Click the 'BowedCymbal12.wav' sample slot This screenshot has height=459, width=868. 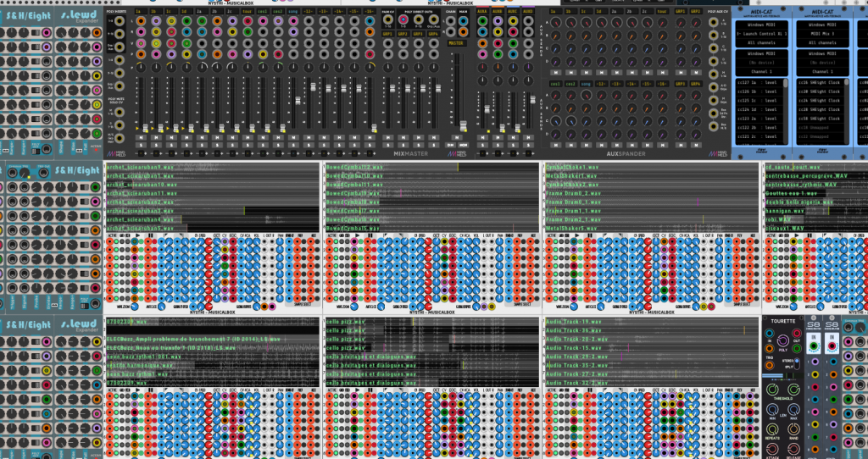pos(431,167)
